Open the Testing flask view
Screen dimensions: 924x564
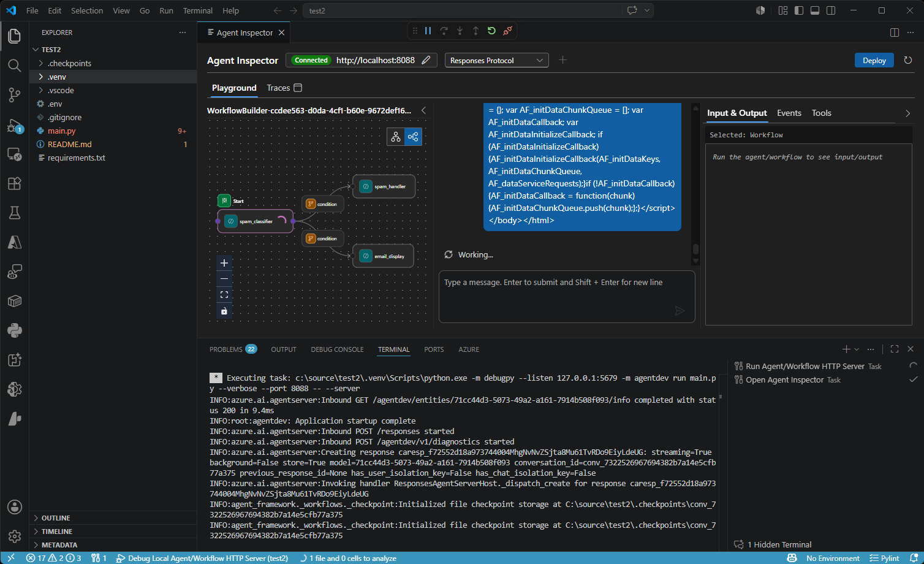15,213
